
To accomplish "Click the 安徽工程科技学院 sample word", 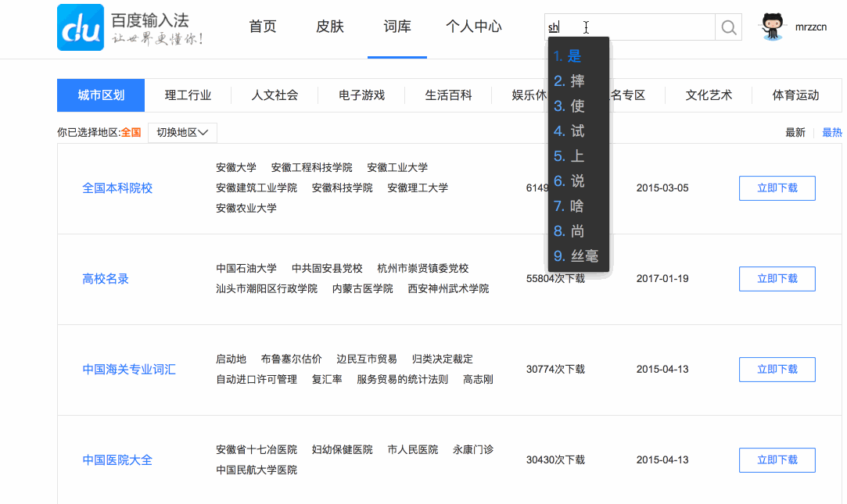I will [x=312, y=168].
